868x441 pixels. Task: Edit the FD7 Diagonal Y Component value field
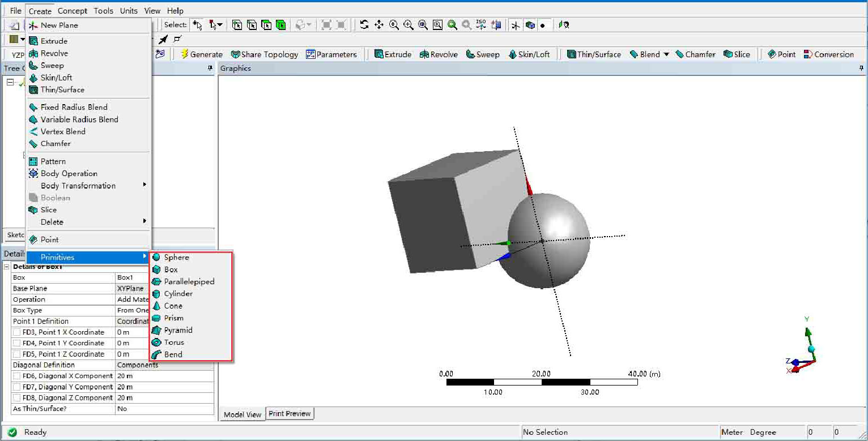pos(164,387)
